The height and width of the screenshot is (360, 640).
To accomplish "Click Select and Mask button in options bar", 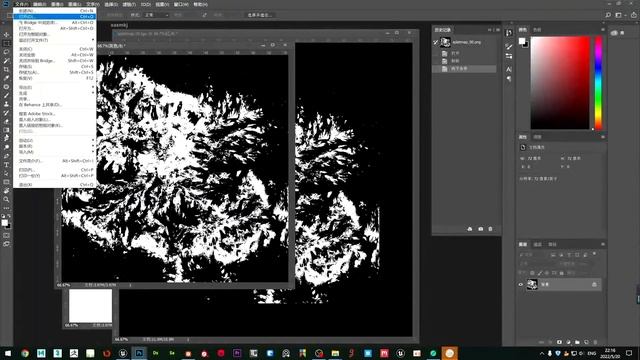I will (x=260, y=15).
